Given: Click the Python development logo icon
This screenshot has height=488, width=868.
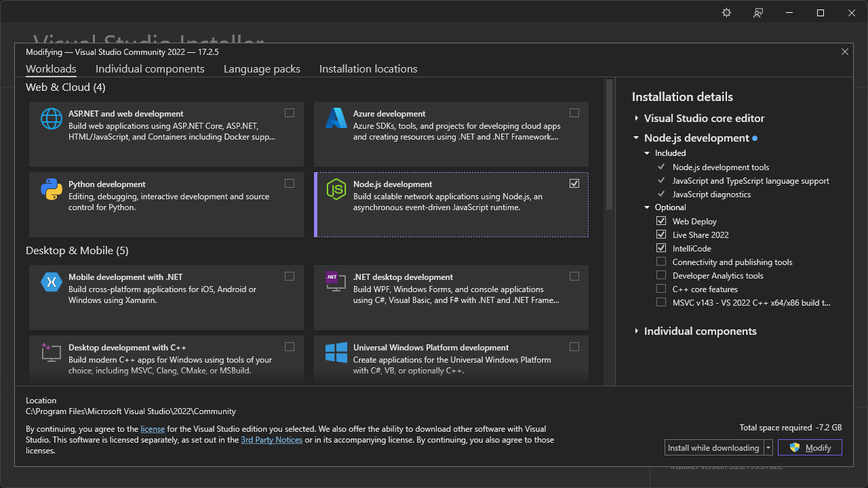Looking at the screenshot, I should 52,189.
